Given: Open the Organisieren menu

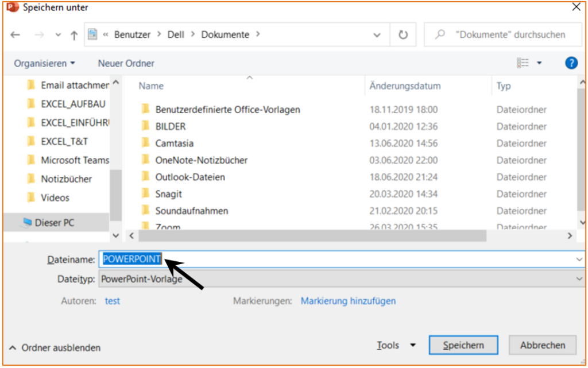Looking at the screenshot, I should 44,63.
